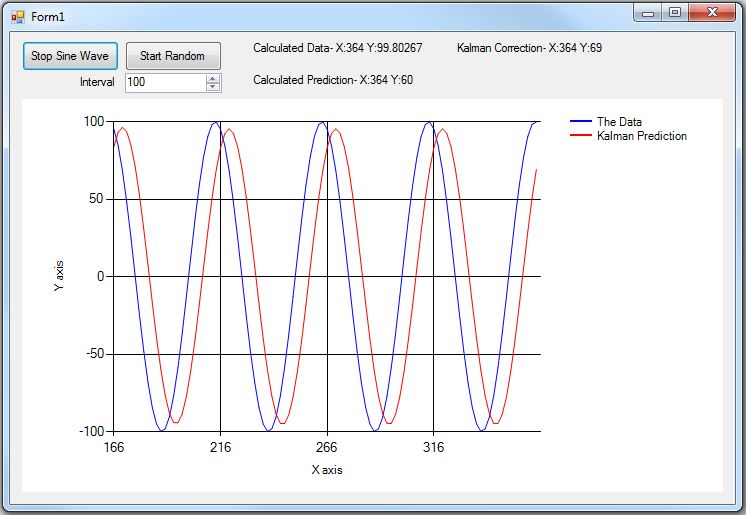Close the Form1 window
The height and width of the screenshot is (515, 746).
coord(712,13)
